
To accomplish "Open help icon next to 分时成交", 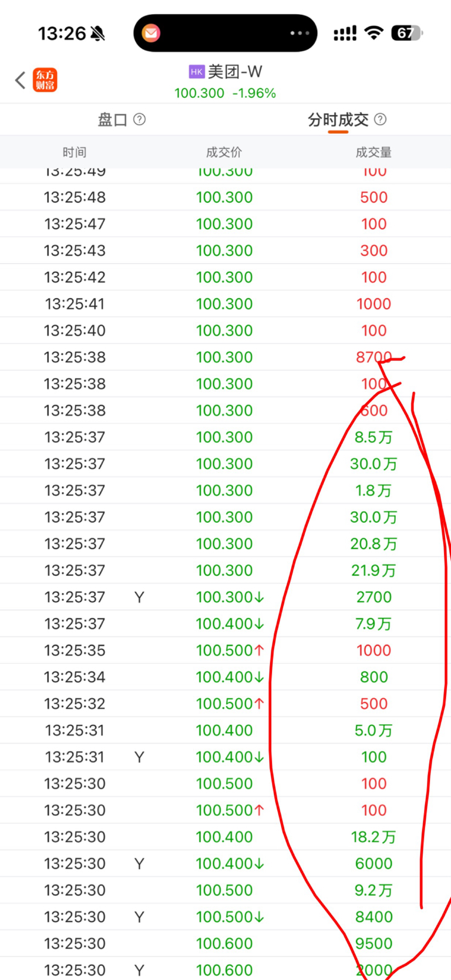I will [x=381, y=120].
